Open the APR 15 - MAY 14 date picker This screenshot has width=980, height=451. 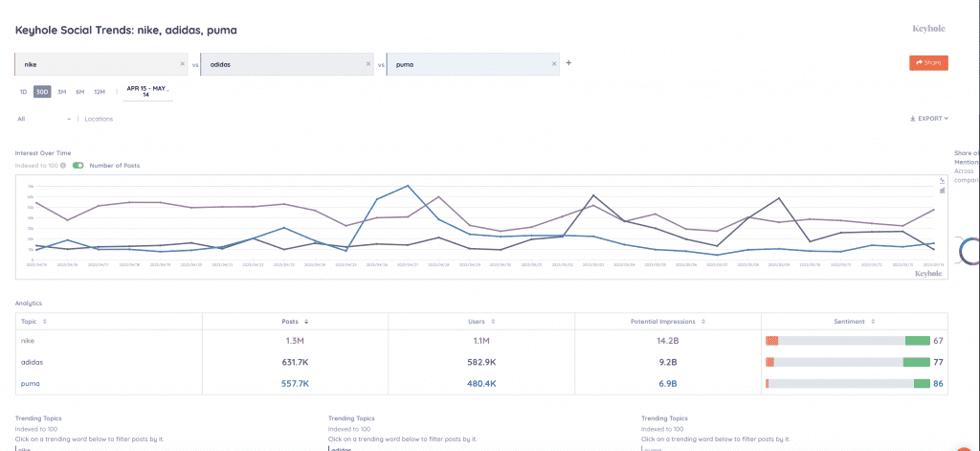click(147, 91)
